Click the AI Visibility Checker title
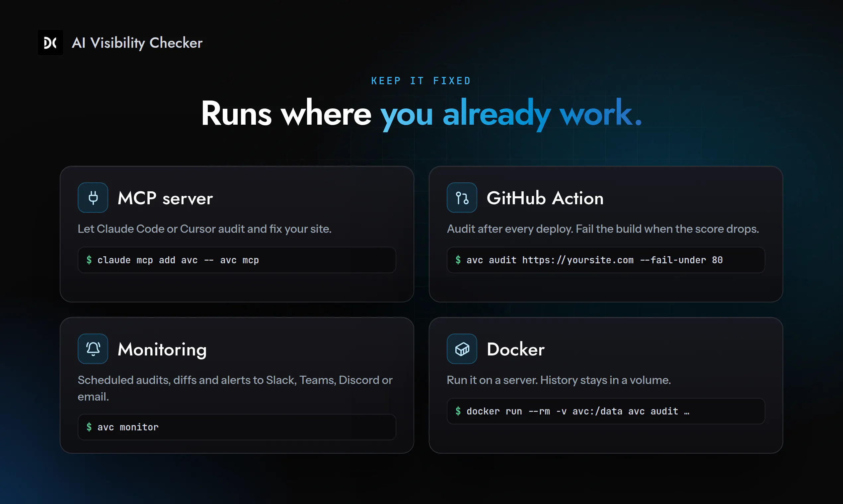The height and width of the screenshot is (504, 843). (x=137, y=43)
